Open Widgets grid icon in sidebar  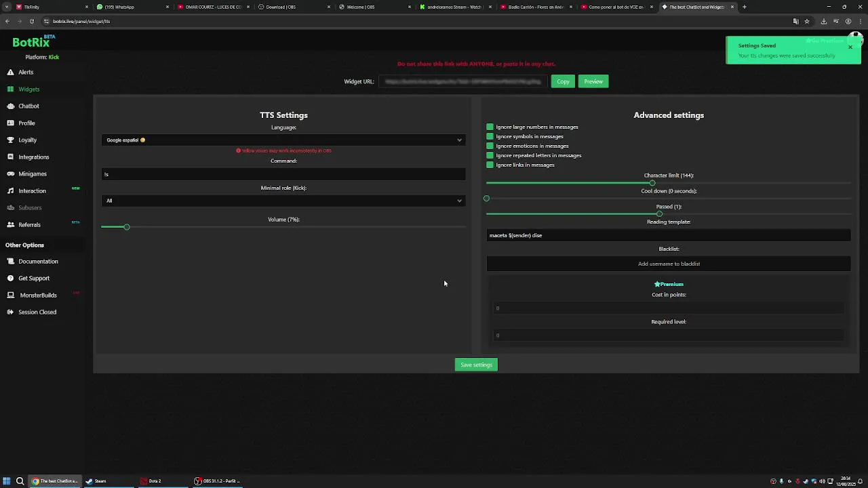coord(11,89)
